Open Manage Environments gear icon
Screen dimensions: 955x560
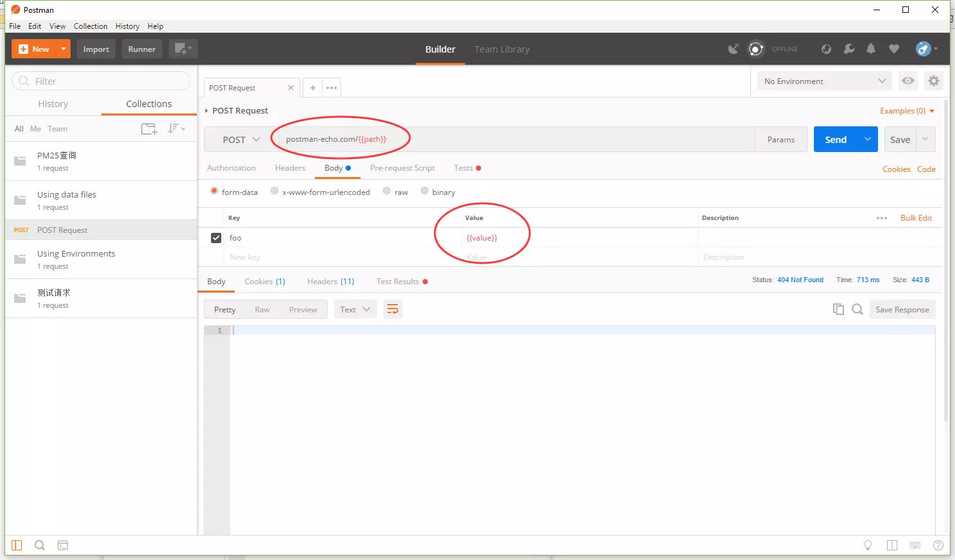(x=934, y=81)
